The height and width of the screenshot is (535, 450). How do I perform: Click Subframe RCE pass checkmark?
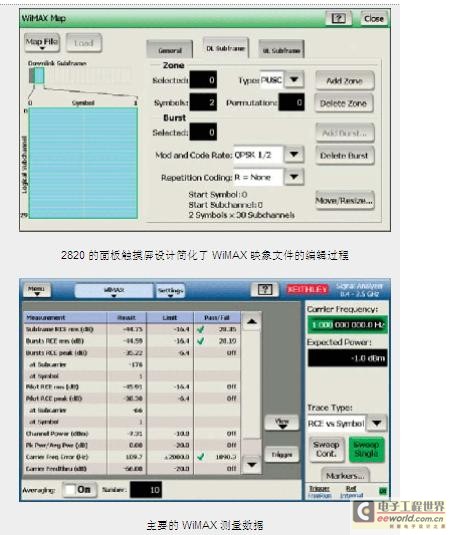pyautogui.click(x=201, y=329)
